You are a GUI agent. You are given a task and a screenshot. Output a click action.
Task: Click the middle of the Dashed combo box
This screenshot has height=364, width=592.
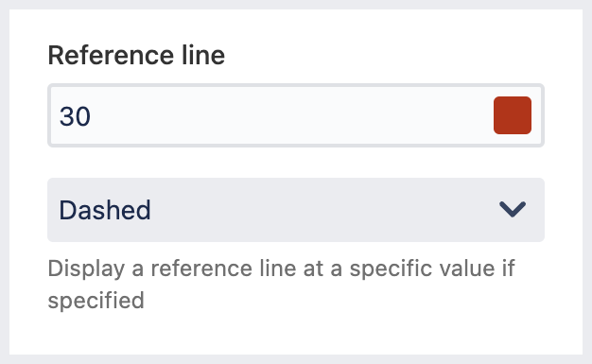point(296,210)
